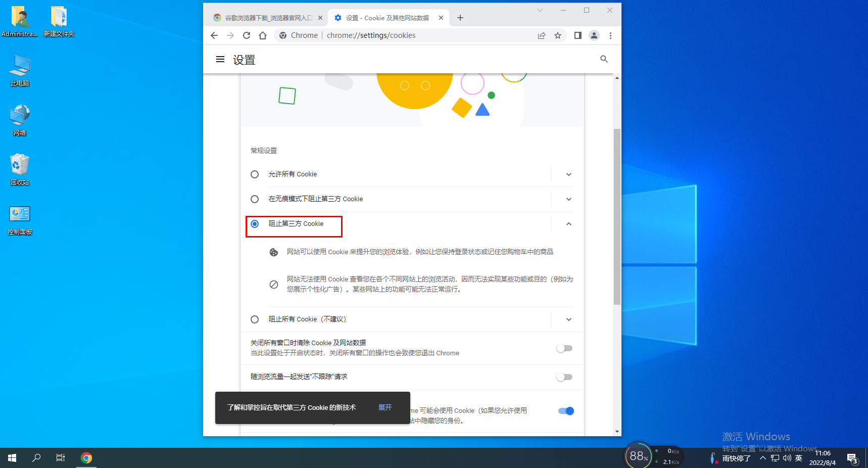Click the home button in Chrome toolbar

(x=263, y=35)
